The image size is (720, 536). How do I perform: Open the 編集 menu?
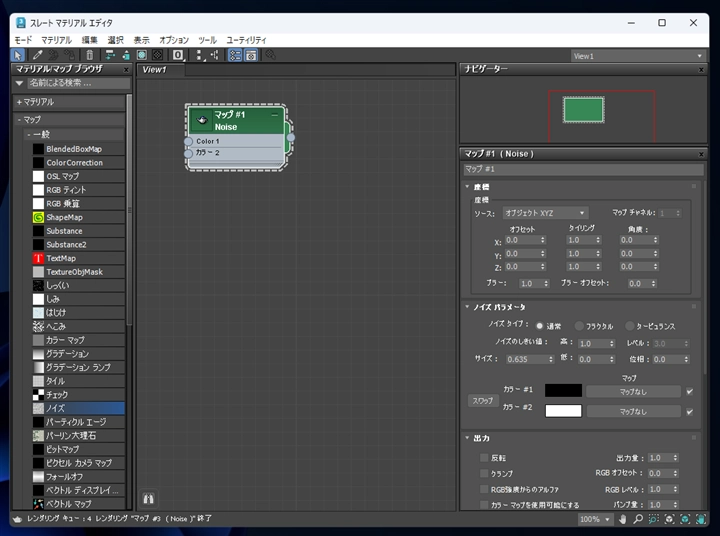click(90, 40)
